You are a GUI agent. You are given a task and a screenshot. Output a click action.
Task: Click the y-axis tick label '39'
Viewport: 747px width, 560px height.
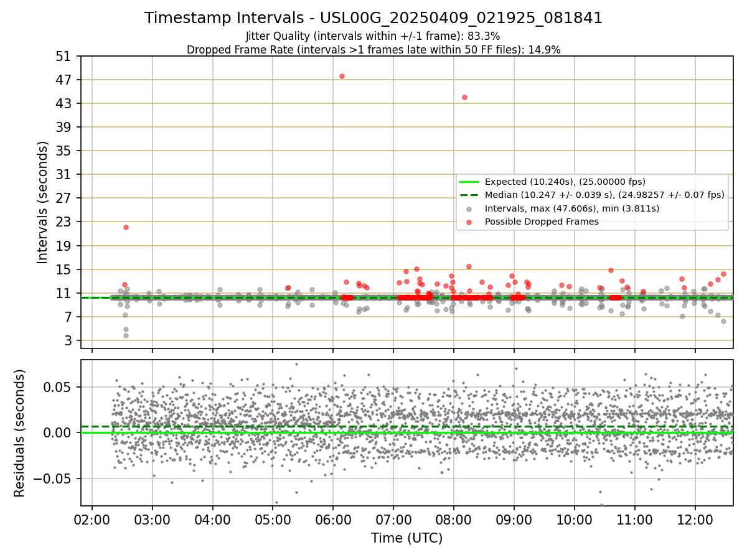pos(65,127)
